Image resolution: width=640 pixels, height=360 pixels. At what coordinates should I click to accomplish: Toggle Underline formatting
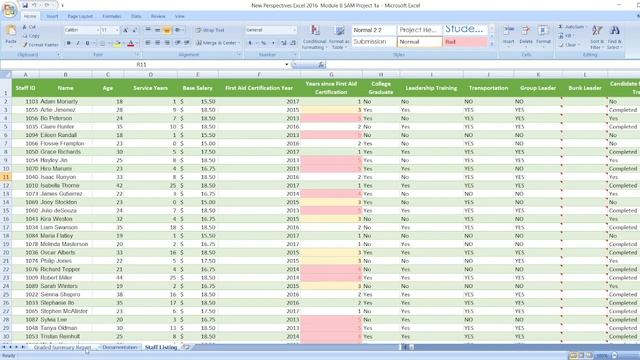pyautogui.click(x=87, y=43)
